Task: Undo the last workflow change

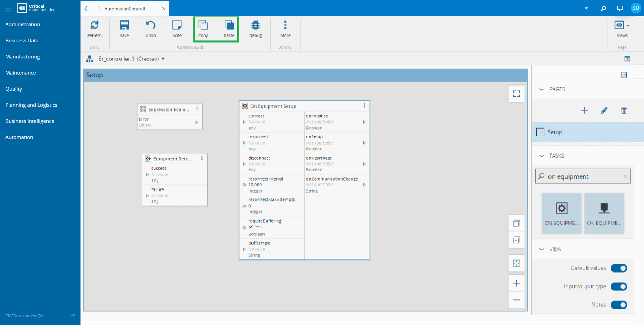Action: (x=150, y=29)
